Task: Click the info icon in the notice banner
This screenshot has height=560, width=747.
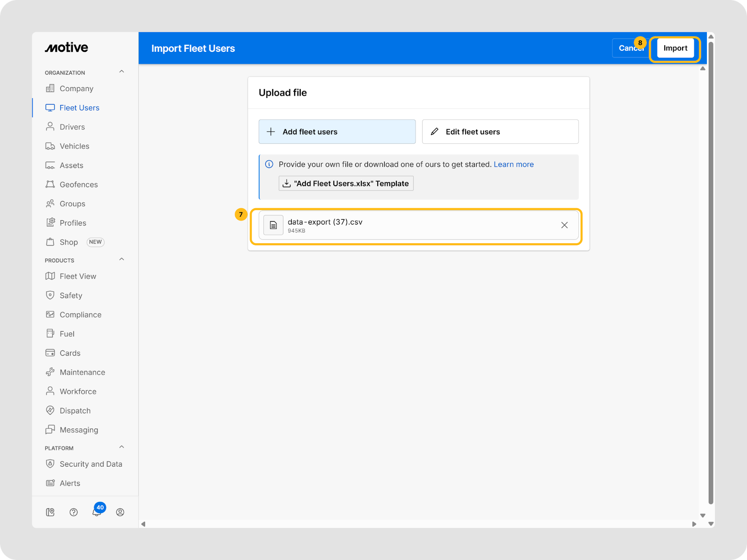Action: point(269,164)
